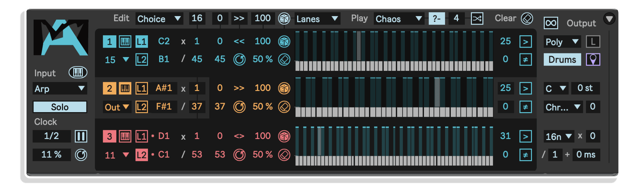This screenshot has width=644, height=185.
Task: Click lane 2 step sequencer grid
Action: (x=394, y=97)
